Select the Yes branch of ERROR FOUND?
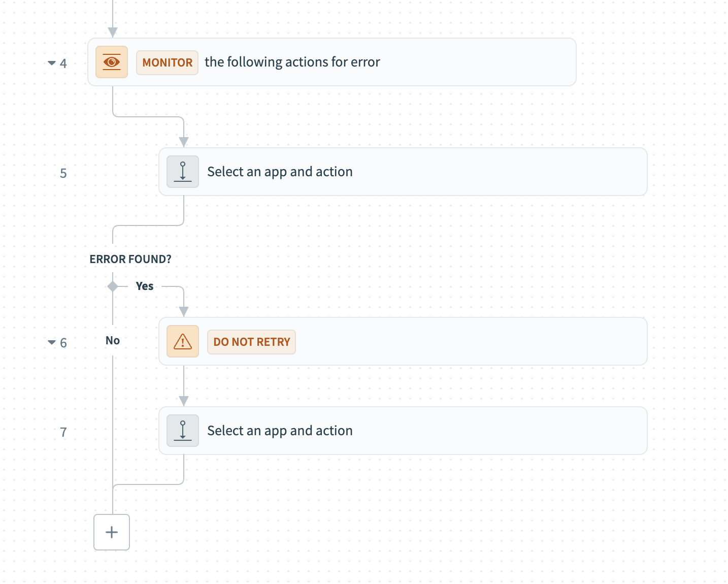Viewport: 728px width, 584px height. [x=145, y=286]
